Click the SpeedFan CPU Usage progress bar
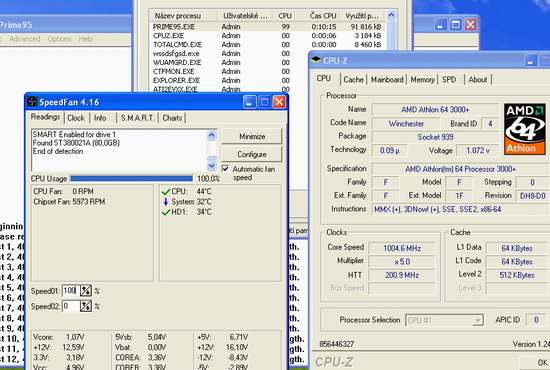 coord(132,179)
